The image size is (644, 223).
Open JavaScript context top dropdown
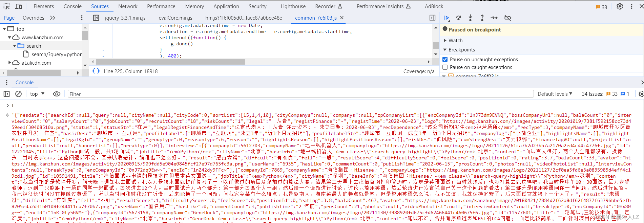[37, 94]
